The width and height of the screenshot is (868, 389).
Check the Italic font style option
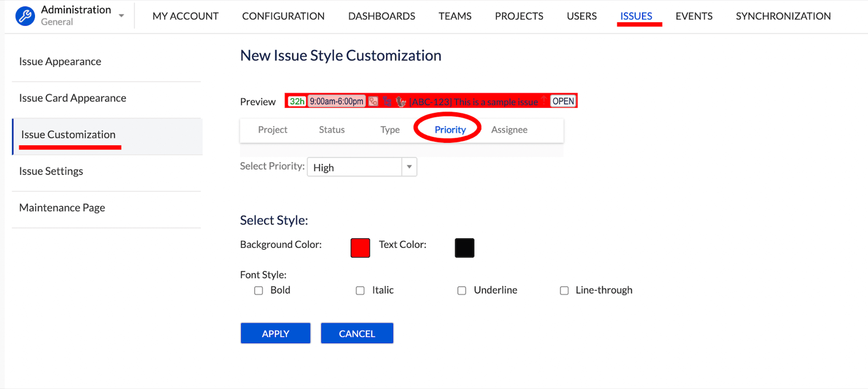(360, 291)
